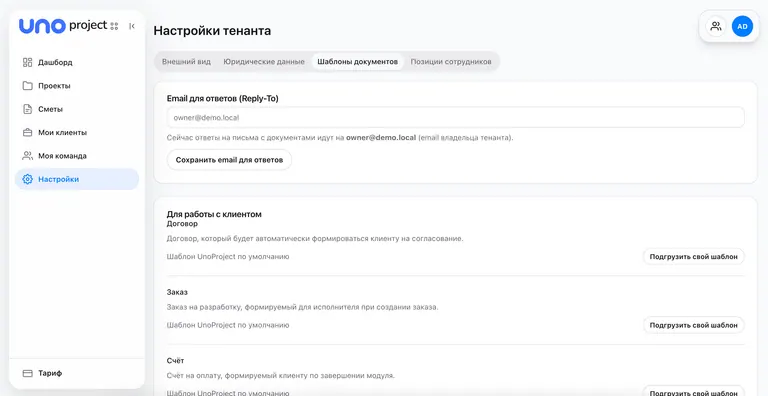Select Шаблоны документов tab
Screen dimensions: 768x396
pos(358,62)
